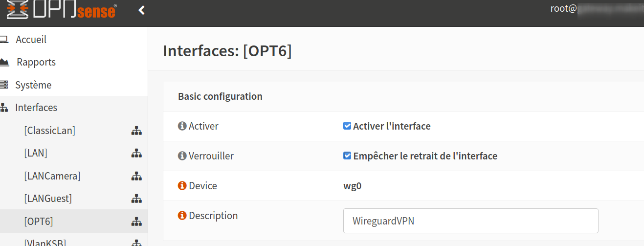Collapse the Interfaces menu section
The height and width of the screenshot is (246, 644).
[36, 108]
